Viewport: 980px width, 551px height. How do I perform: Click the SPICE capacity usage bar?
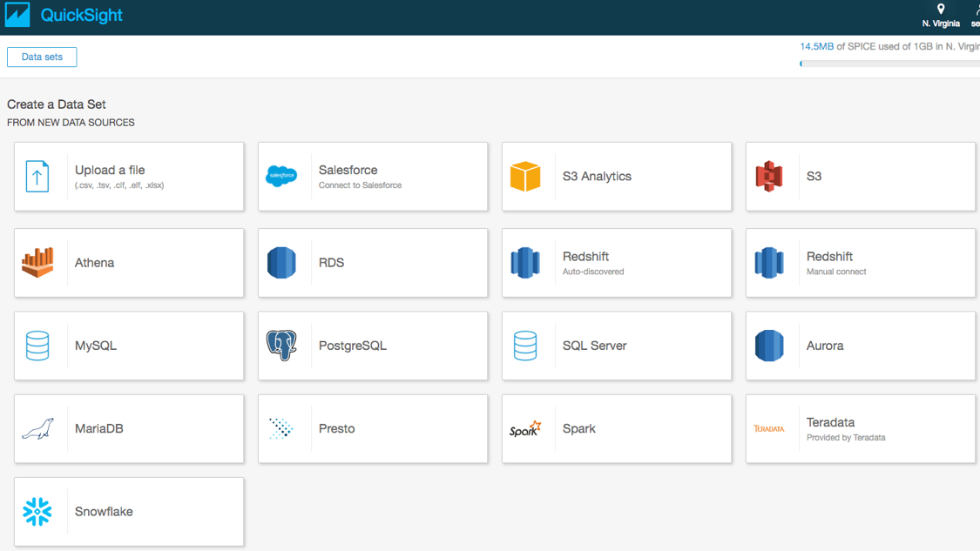click(x=890, y=64)
